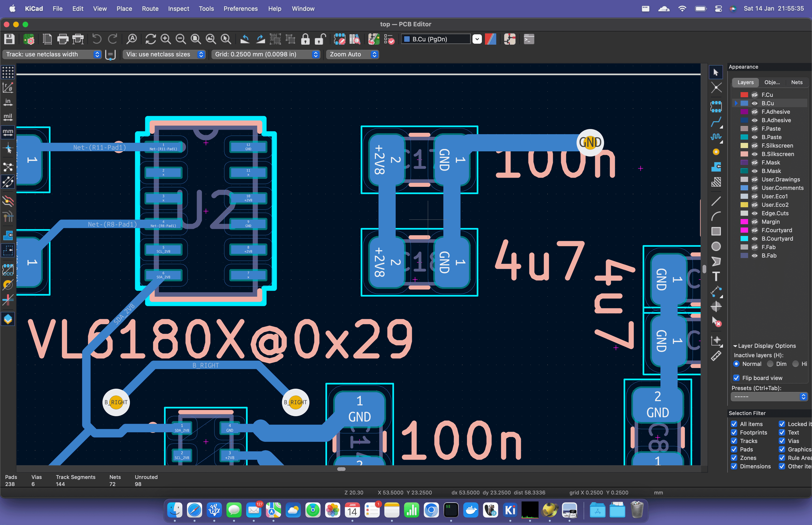Select the Local ratsnest tool
Image resolution: width=812 pixels, height=525 pixels.
tap(716, 88)
